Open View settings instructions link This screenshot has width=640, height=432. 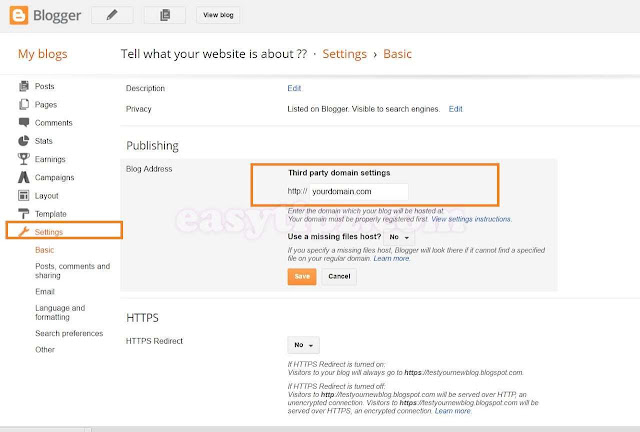[x=471, y=219]
